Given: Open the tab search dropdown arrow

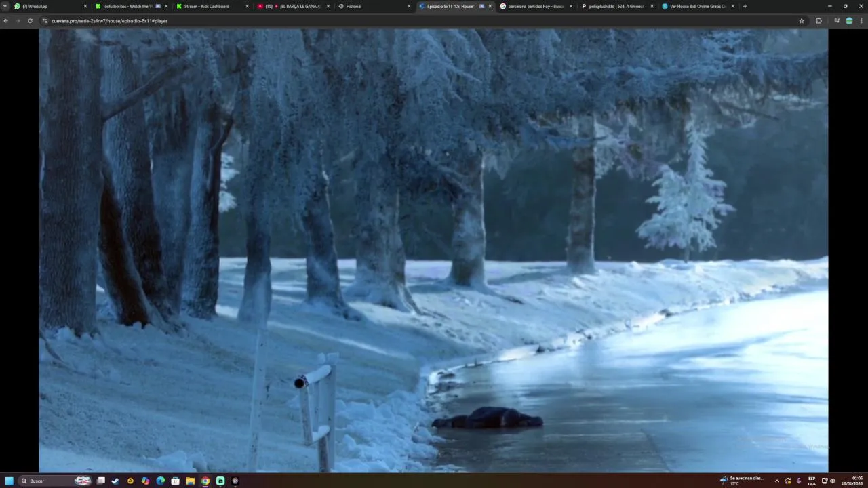Looking at the screenshot, I should click(5, 6).
